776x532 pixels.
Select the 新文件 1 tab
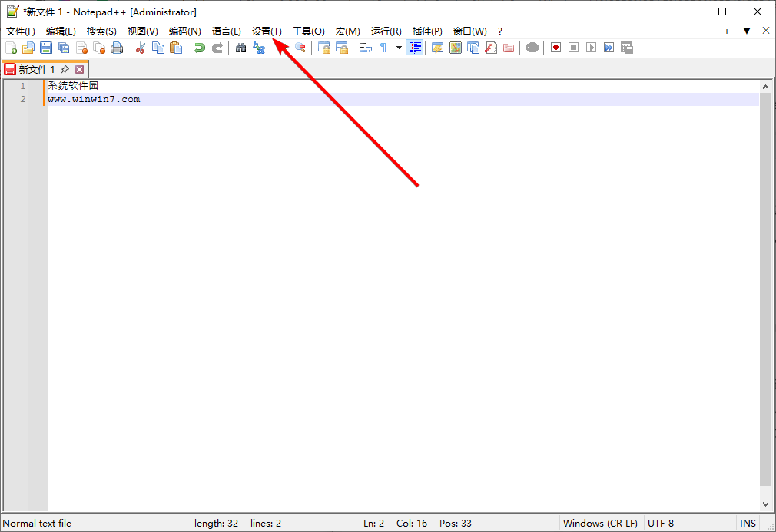[x=37, y=69]
